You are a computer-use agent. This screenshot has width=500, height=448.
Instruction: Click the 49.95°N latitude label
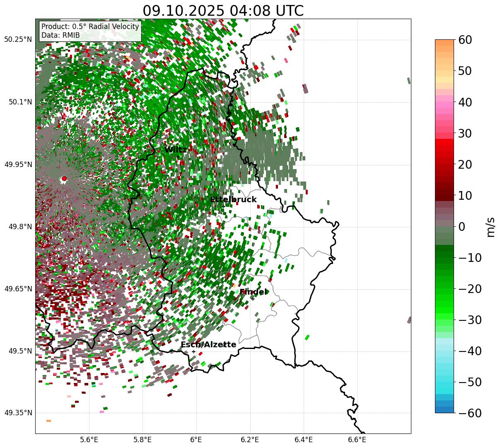pyautogui.click(x=18, y=165)
